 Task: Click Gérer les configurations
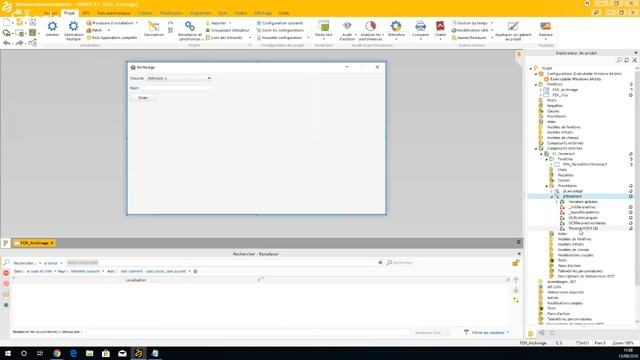280,30
